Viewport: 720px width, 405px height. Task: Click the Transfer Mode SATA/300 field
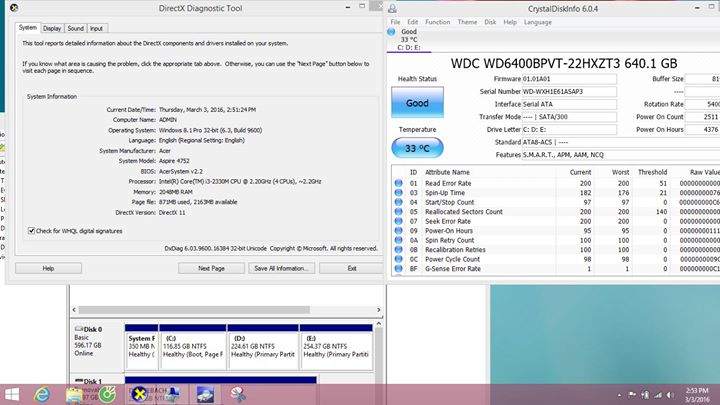(x=569, y=117)
